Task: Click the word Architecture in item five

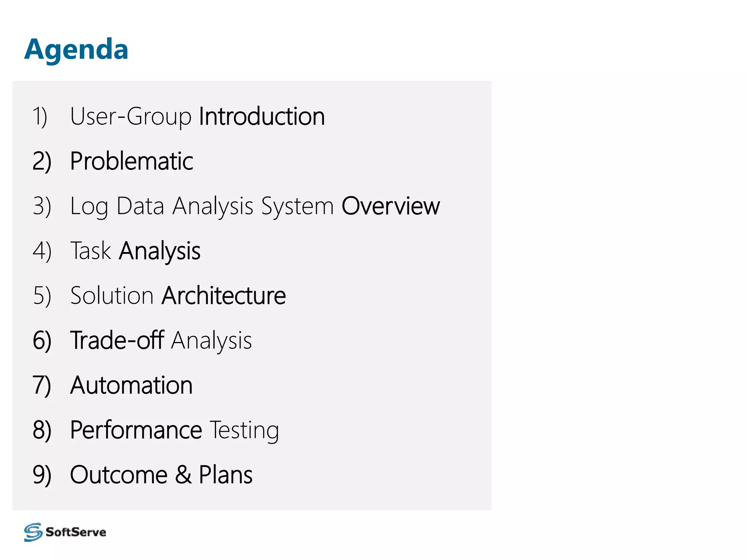Action: click(x=224, y=296)
